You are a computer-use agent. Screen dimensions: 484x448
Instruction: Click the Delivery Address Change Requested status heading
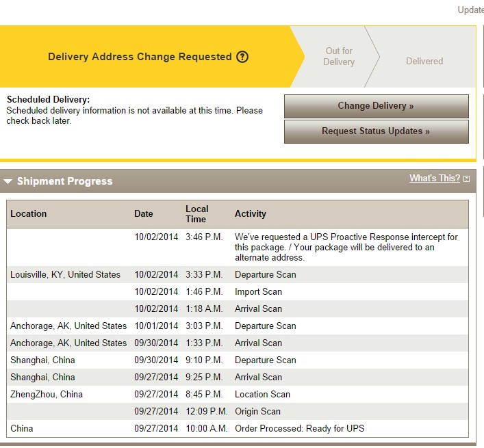tap(140, 57)
